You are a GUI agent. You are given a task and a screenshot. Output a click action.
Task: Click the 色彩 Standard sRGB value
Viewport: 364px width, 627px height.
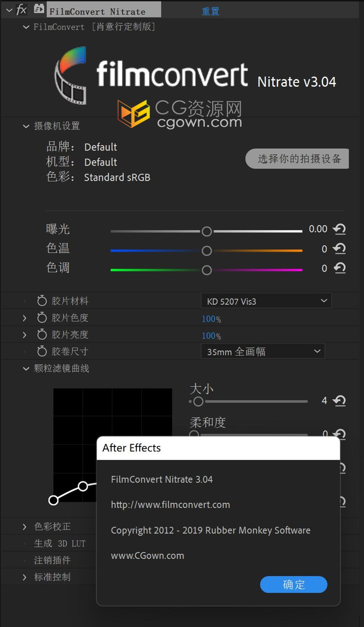click(x=117, y=178)
